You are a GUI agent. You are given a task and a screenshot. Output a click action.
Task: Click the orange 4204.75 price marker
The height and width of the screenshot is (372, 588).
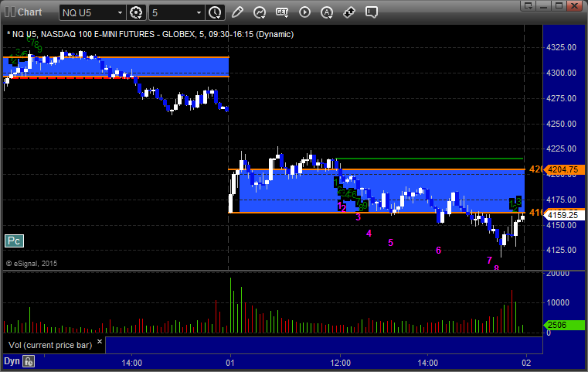point(563,169)
